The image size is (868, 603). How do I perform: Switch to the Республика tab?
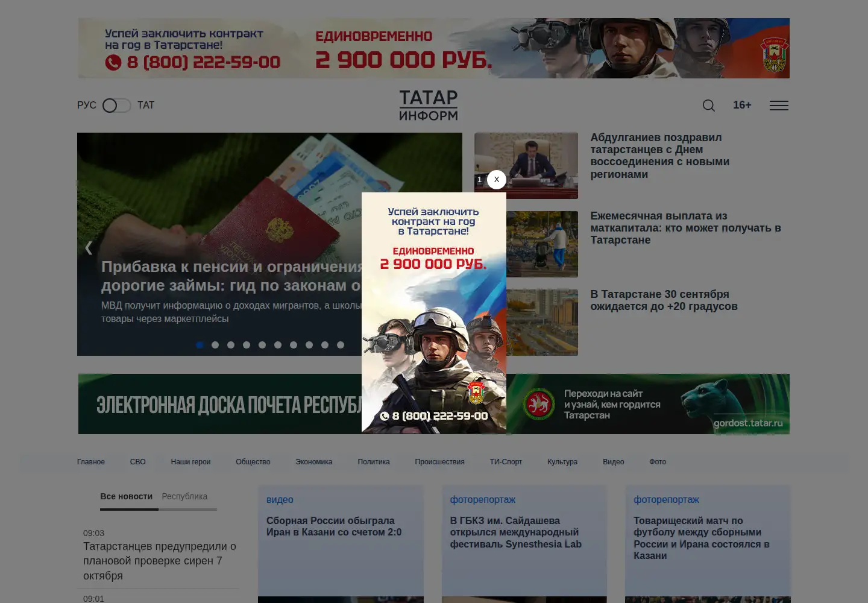pyautogui.click(x=184, y=496)
